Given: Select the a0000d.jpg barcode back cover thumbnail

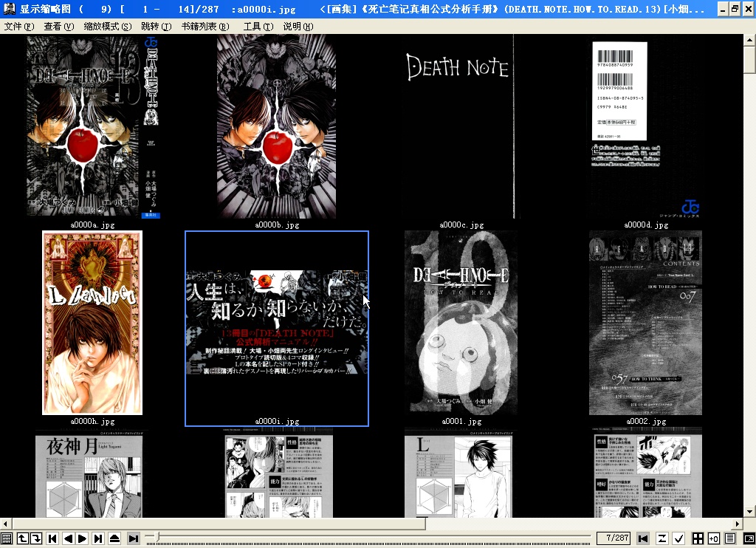Looking at the screenshot, I should pos(645,126).
